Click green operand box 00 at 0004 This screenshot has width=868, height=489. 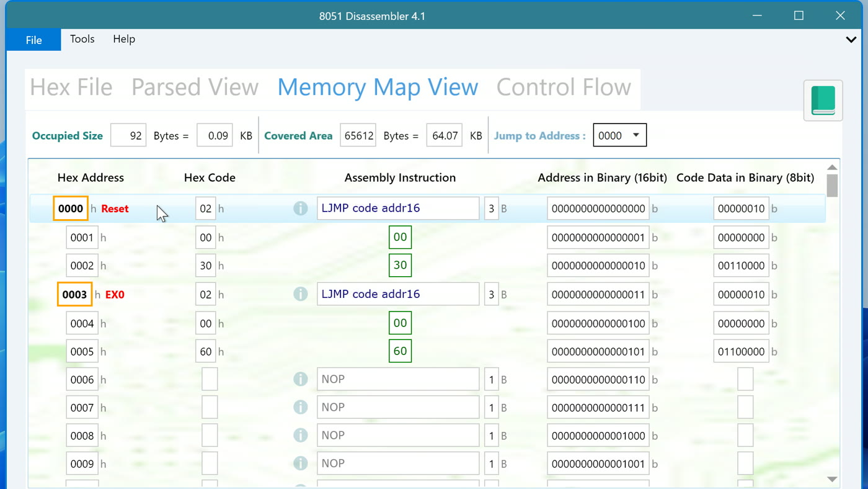401,323
